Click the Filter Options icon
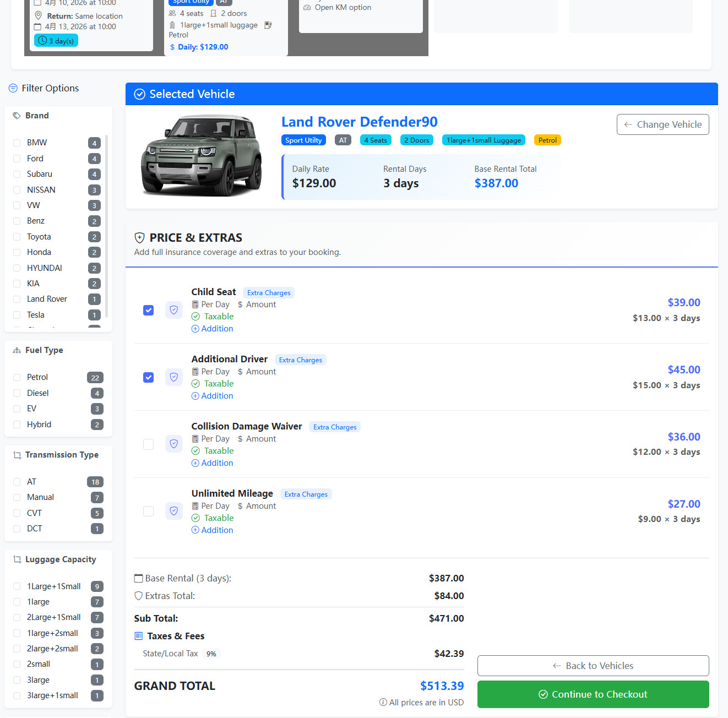This screenshot has width=728, height=718. click(13, 88)
